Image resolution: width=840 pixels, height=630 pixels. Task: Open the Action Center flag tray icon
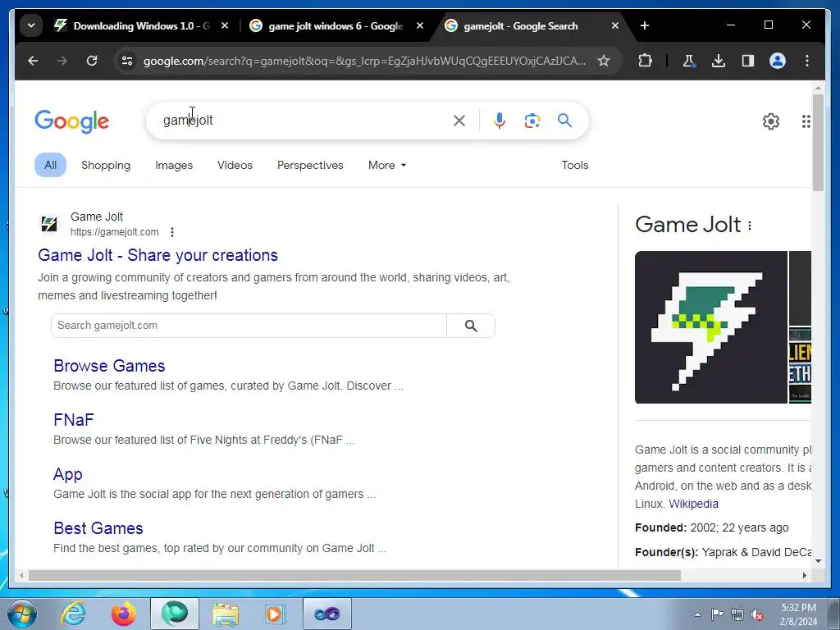tap(717, 614)
